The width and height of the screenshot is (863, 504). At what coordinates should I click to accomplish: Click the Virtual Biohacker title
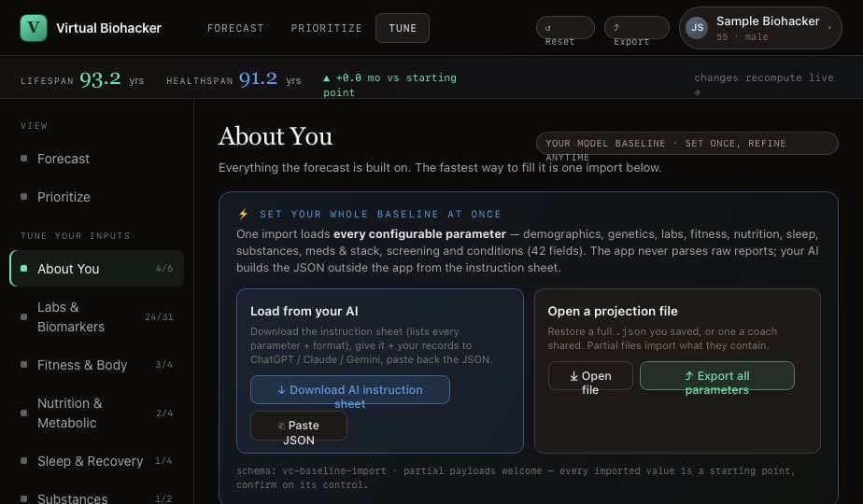109,28
